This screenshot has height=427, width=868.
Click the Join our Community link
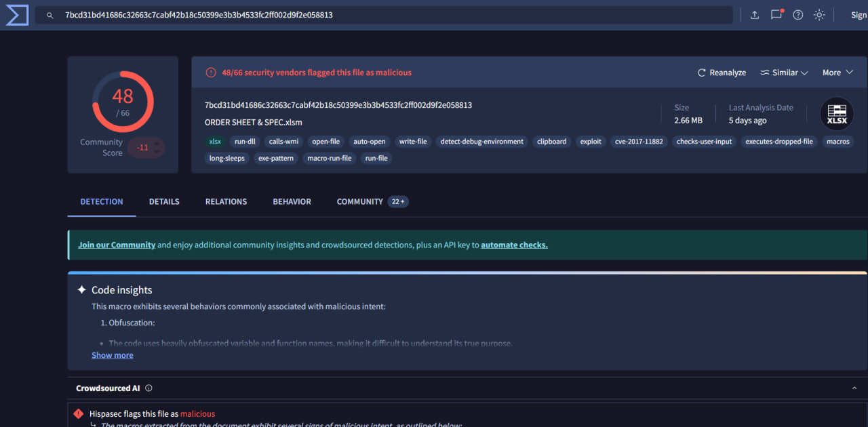[117, 245]
